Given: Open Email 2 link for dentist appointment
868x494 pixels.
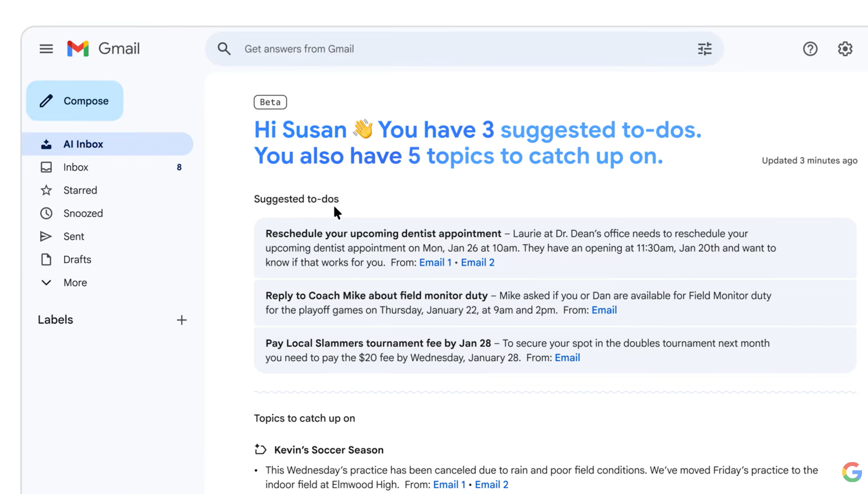Looking at the screenshot, I should [x=477, y=263].
